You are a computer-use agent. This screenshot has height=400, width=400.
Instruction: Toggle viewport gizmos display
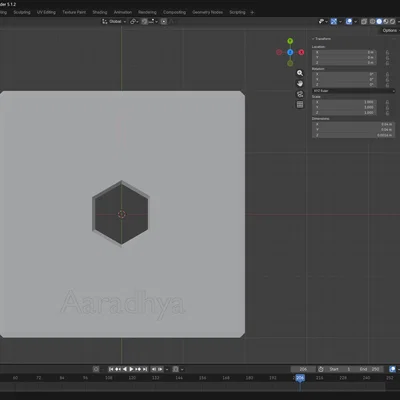coord(334,21)
